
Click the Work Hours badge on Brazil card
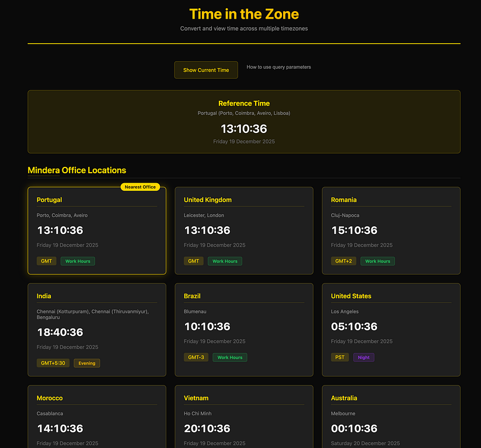click(x=229, y=358)
